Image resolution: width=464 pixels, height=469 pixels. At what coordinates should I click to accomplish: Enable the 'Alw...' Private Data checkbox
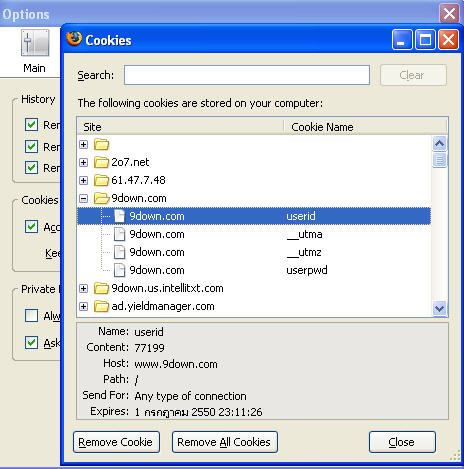coord(31,315)
